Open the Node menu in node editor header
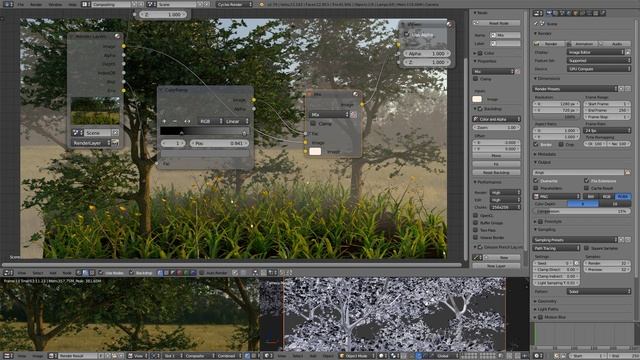 (67, 273)
